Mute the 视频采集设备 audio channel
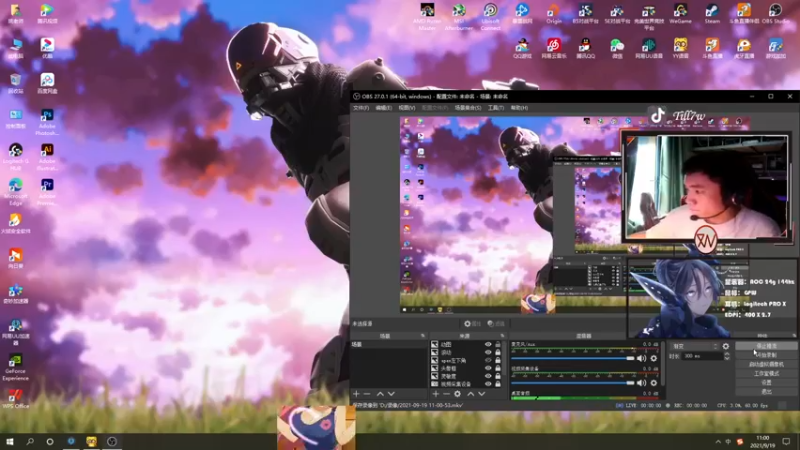 pos(641,383)
